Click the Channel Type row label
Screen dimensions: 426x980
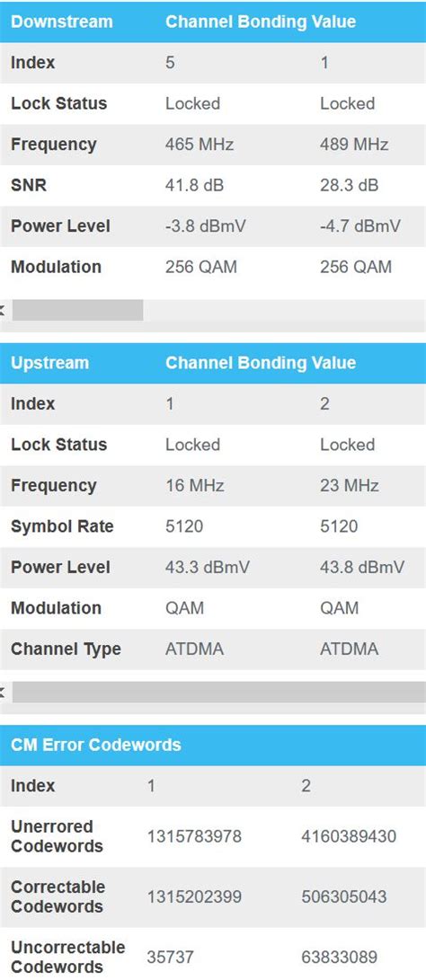(66, 649)
